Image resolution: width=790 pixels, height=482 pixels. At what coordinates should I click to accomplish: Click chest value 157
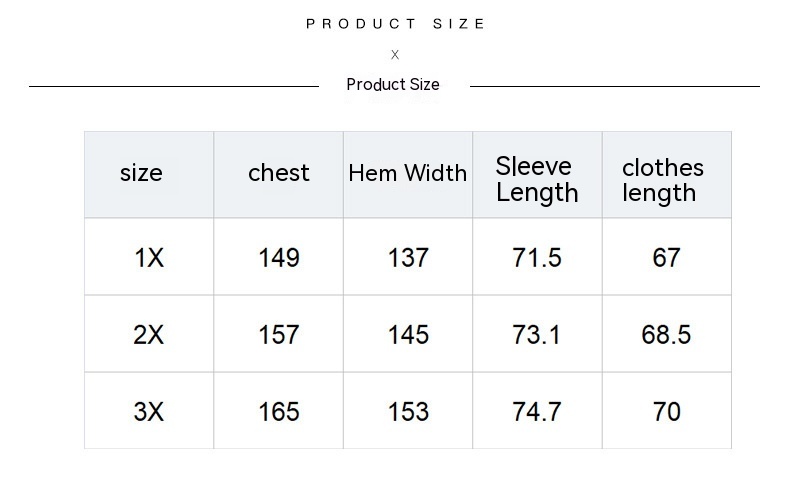pyautogui.click(x=279, y=335)
